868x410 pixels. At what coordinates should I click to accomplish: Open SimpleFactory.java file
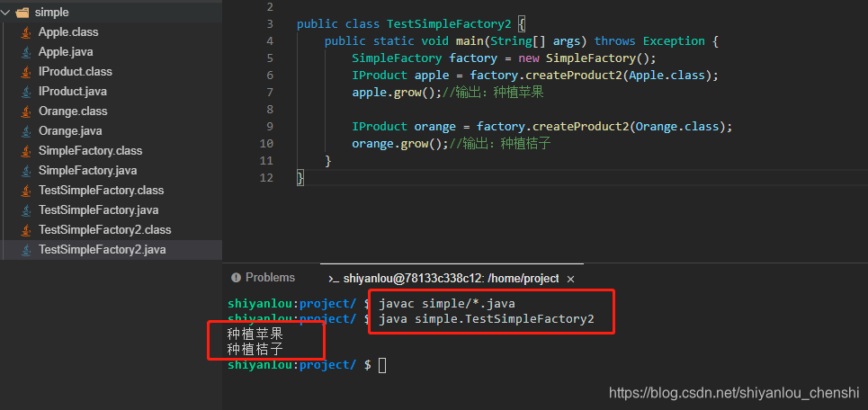click(x=87, y=171)
